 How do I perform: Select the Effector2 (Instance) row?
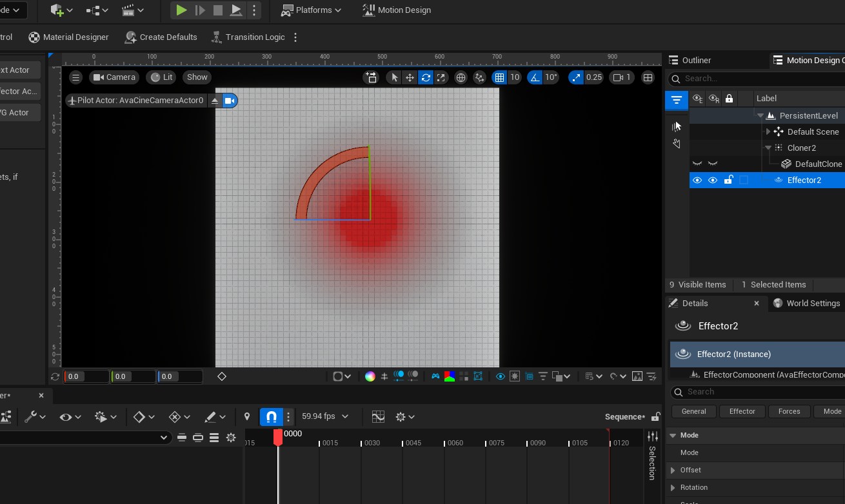(757, 354)
